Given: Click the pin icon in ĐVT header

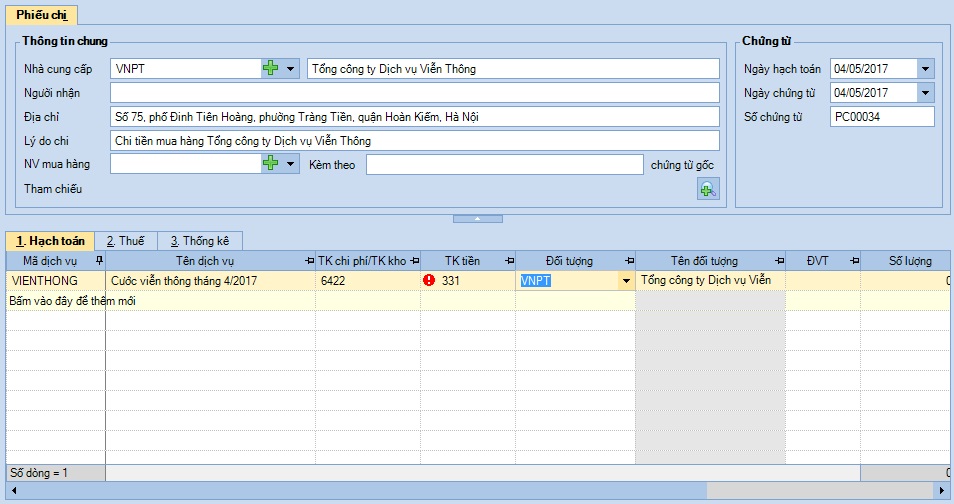Looking at the screenshot, I should 853,261.
